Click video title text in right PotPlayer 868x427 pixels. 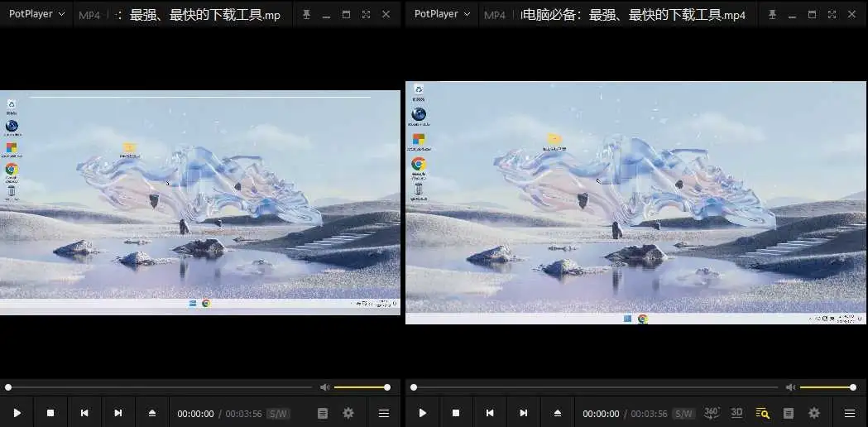pos(633,15)
